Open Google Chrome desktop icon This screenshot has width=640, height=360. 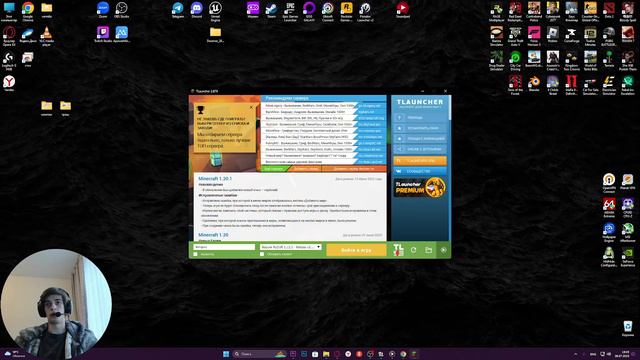point(28,10)
